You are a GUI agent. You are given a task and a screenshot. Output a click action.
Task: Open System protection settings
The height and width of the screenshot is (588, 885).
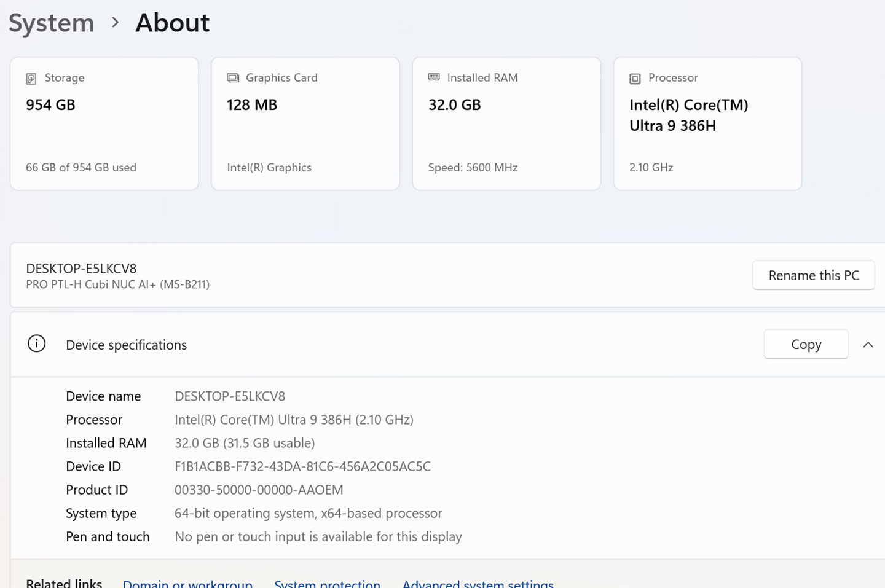(327, 582)
